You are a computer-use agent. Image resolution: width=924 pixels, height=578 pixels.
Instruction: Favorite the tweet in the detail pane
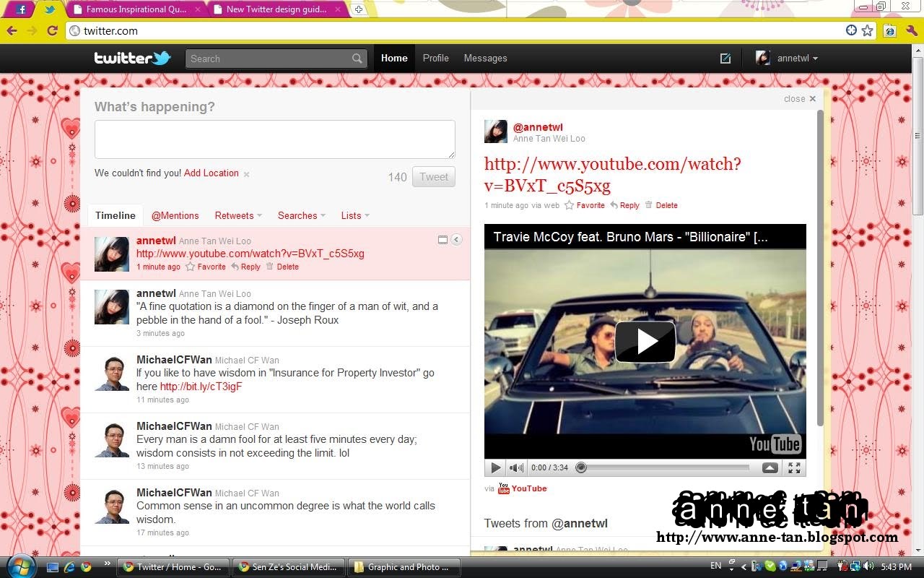pos(585,205)
